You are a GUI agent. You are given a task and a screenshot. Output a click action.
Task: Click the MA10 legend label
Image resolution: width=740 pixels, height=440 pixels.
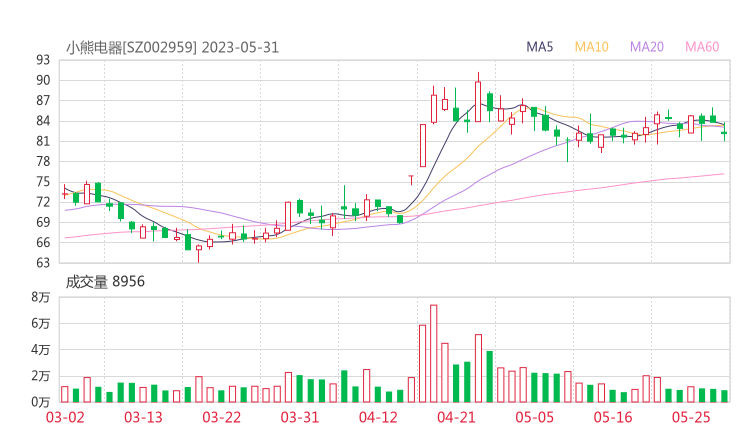591,47
